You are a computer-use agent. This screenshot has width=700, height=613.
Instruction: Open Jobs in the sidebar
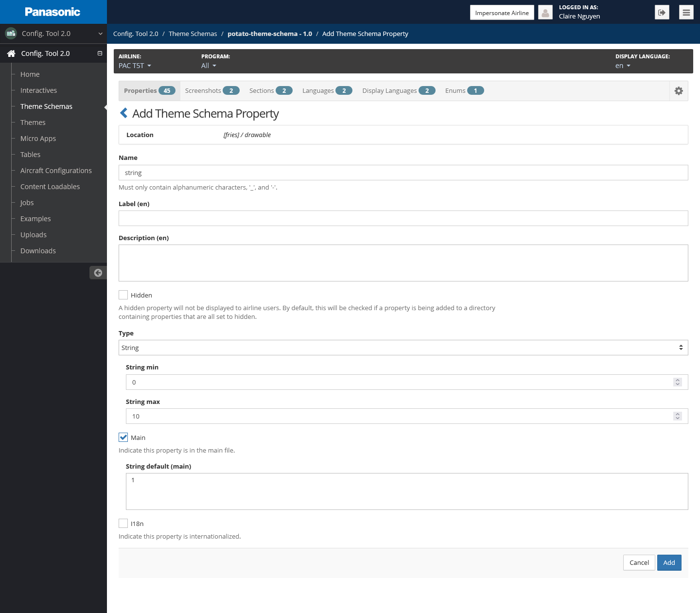coord(27,203)
